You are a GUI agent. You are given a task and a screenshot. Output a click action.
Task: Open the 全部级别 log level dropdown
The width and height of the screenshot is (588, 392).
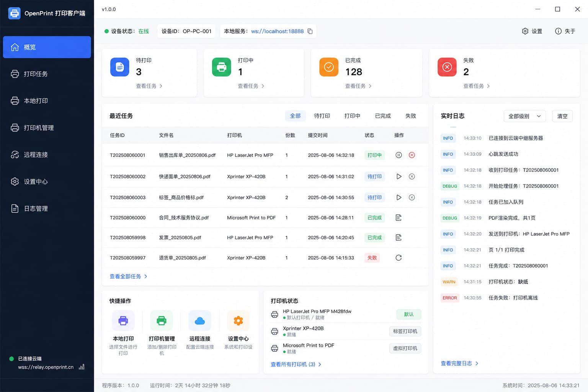coord(524,116)
